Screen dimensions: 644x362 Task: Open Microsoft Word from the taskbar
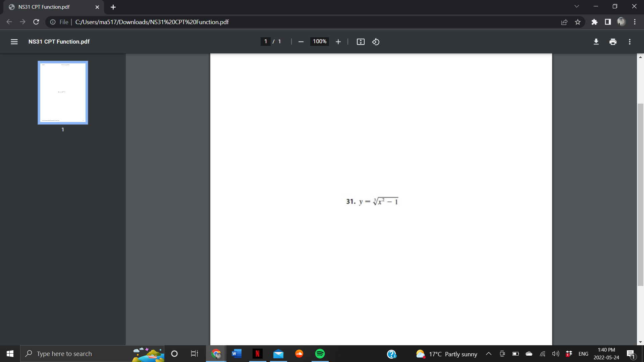(x=236, y=353)
